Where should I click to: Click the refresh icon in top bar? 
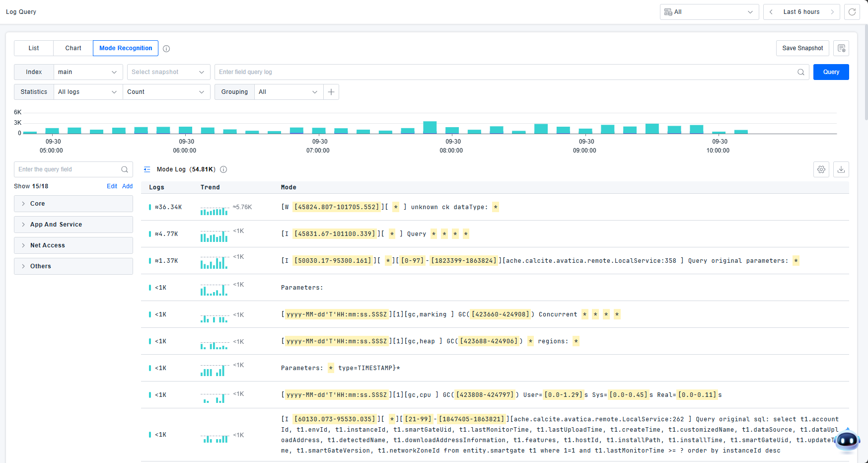(852, 12)
